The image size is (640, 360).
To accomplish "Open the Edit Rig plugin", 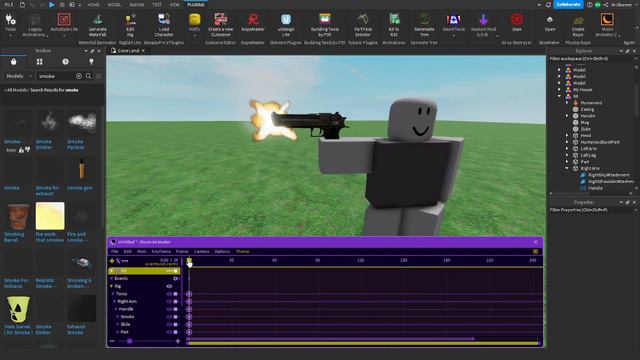I will click(x=130, y=24).
